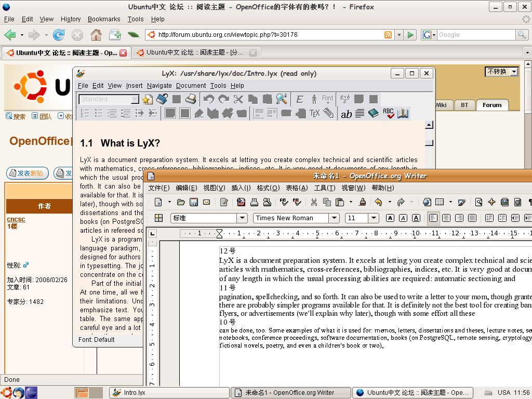Toggle Justified alignment in Writer
This screenshot has height=399, width=532.
(472, 218)
